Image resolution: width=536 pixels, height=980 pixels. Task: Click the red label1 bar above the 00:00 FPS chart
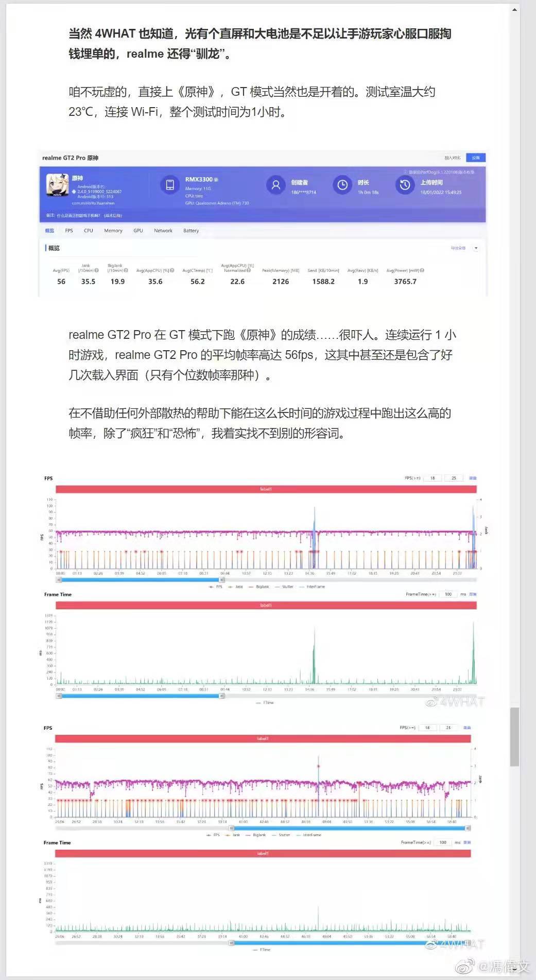coord(266,489)
